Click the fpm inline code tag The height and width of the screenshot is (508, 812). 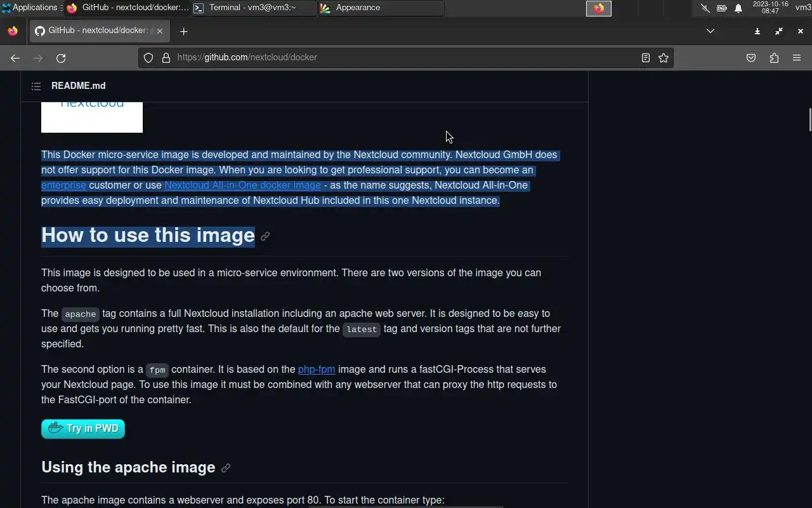coord(157,370)
